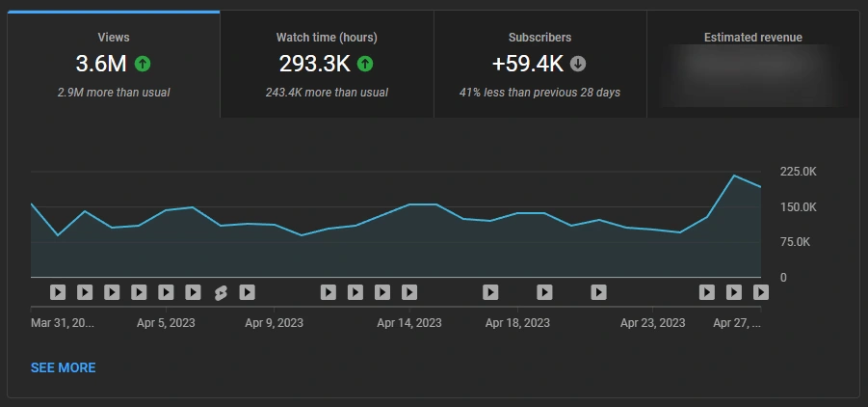Click the Apr 14, 2023 date label
The image size is (868, 407).
[x=409, y=323]
